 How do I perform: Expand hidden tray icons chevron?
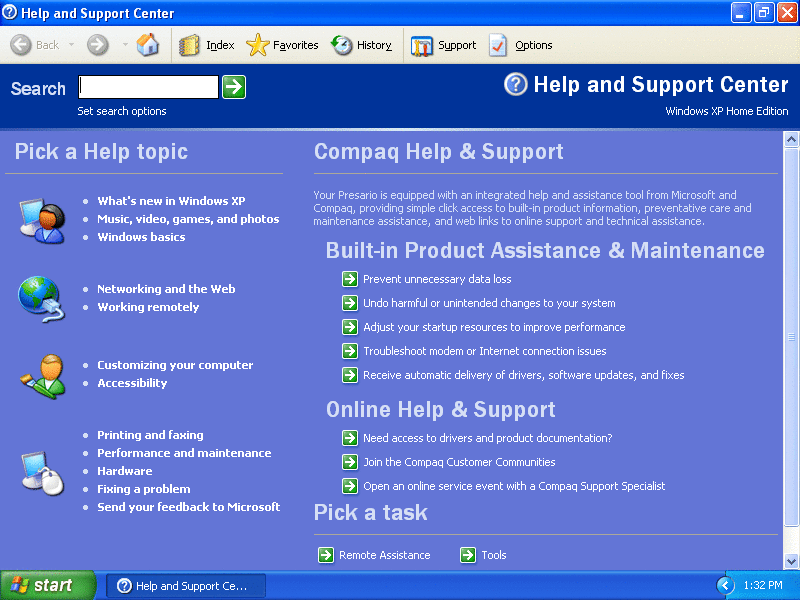pyautogui.click(x=725, y=586)
